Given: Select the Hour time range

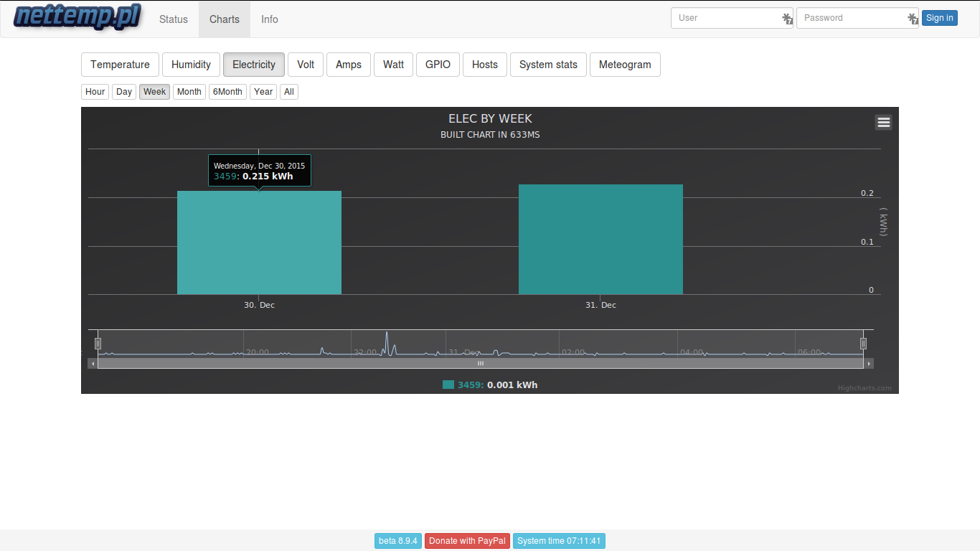Looking at the screenshot, I should pyautogui.click(x=95, y=92).
